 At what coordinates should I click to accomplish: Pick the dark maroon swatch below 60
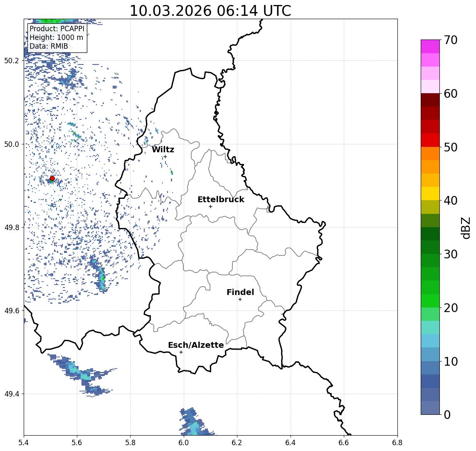click(x=430, y=100)
